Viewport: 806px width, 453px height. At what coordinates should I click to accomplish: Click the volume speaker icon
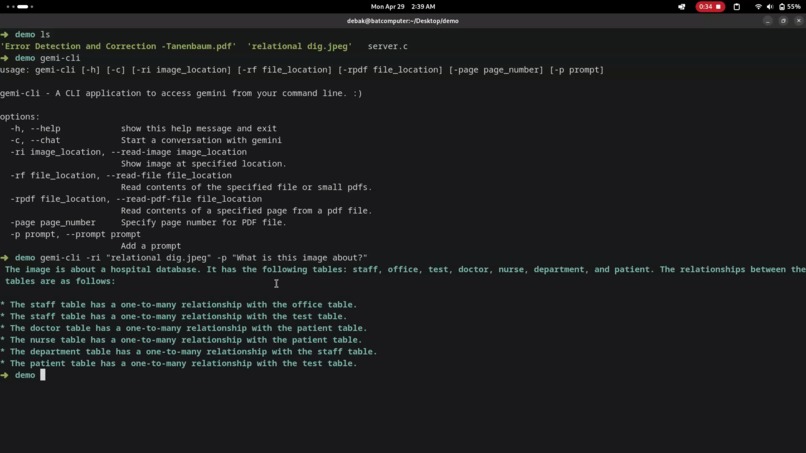(770, 7)
